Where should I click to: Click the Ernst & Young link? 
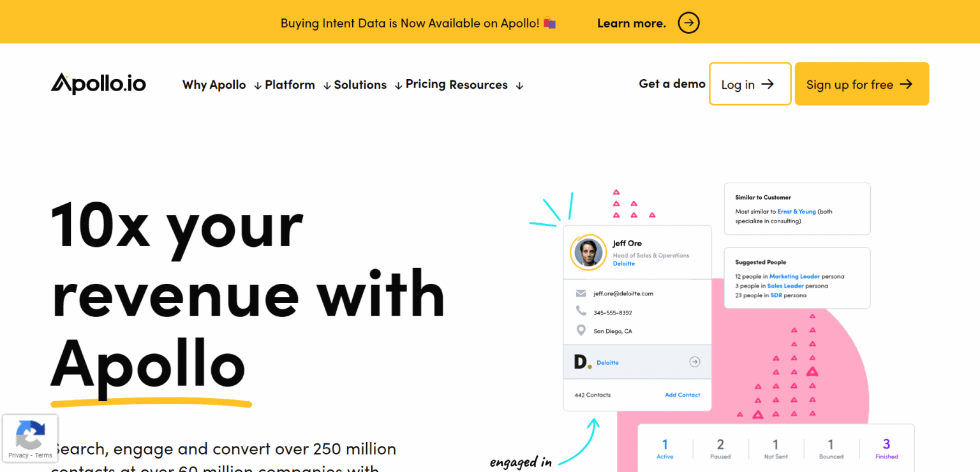point(797,211)
